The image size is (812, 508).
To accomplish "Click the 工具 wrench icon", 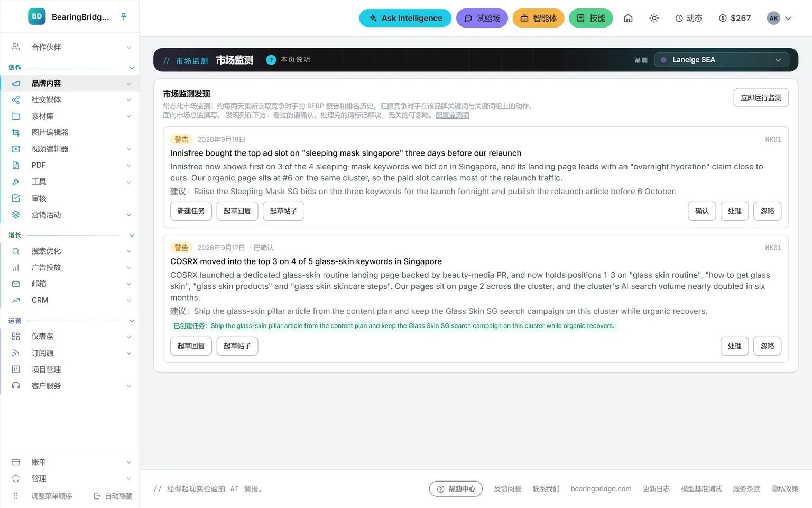I will (16, 182).
